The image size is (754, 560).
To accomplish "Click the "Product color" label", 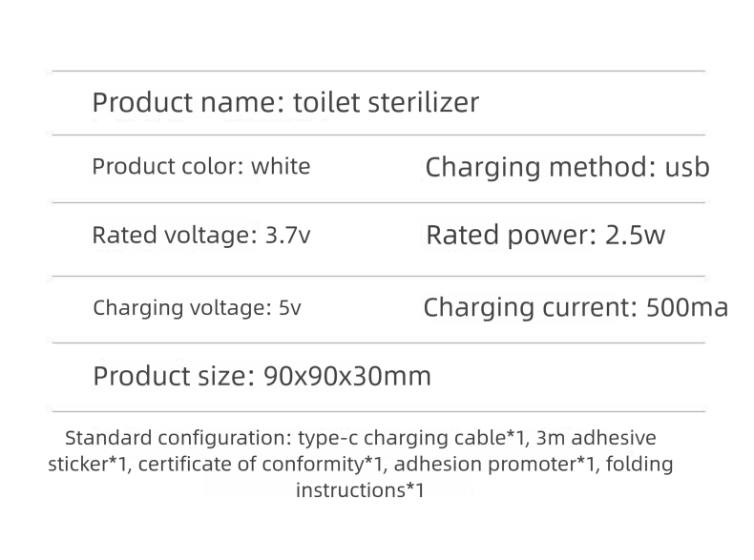I will click(x=168, y=167).
